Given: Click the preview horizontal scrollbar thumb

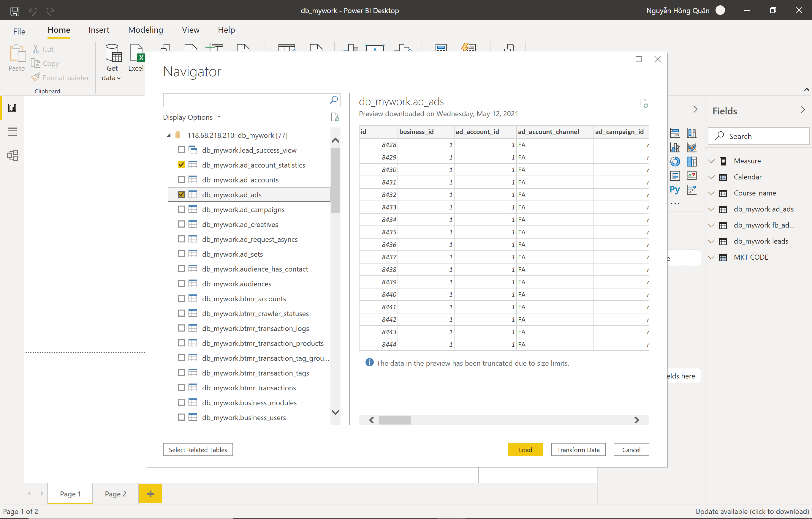Looking at the screenshot, I should (395, 420).
